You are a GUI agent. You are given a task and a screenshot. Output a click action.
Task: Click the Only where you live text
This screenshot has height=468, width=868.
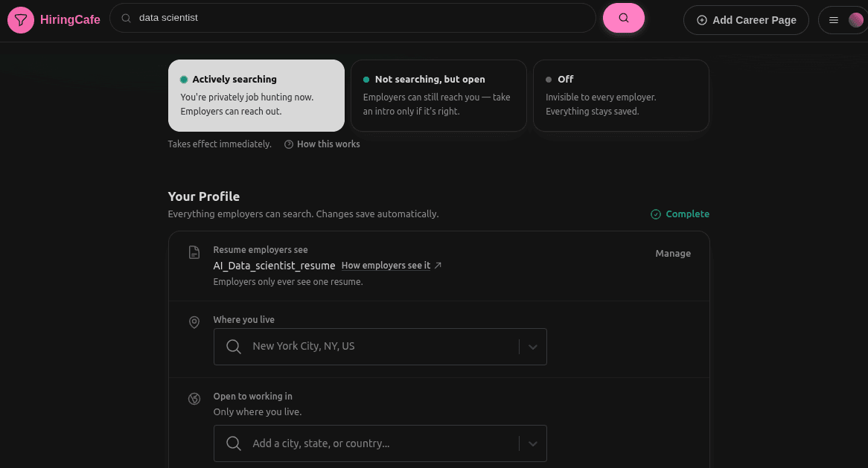tap(258, 412)
